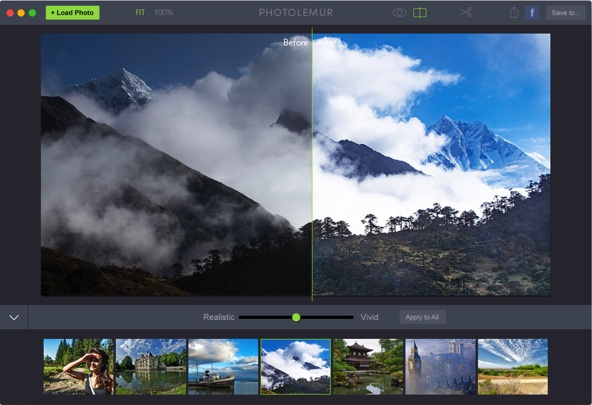Select the woman hiker thumbnail
The height and width of the screenshot is (405, 592).
click(79, 367)
